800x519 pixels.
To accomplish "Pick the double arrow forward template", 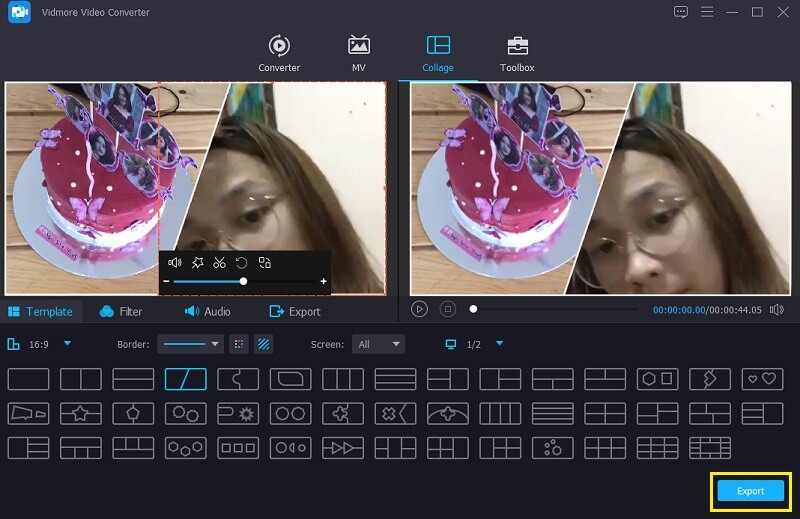I will [x=343, y=448].
